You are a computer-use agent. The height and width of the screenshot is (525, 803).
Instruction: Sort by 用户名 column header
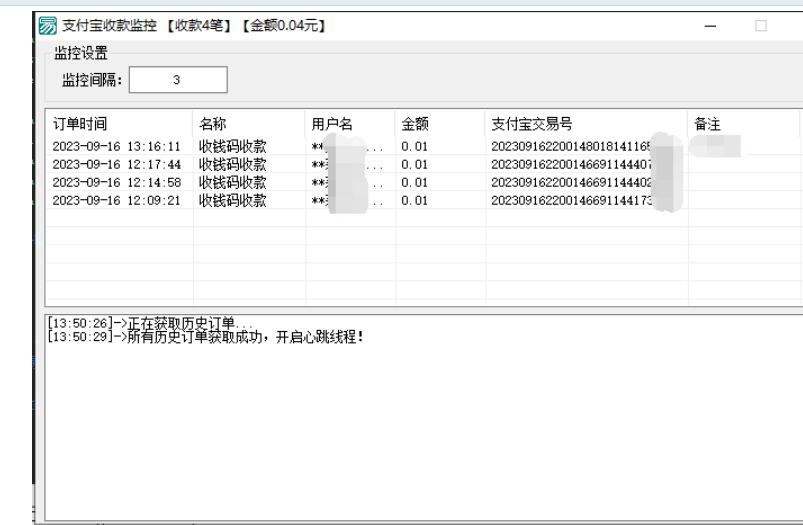[x=350, y=123]
